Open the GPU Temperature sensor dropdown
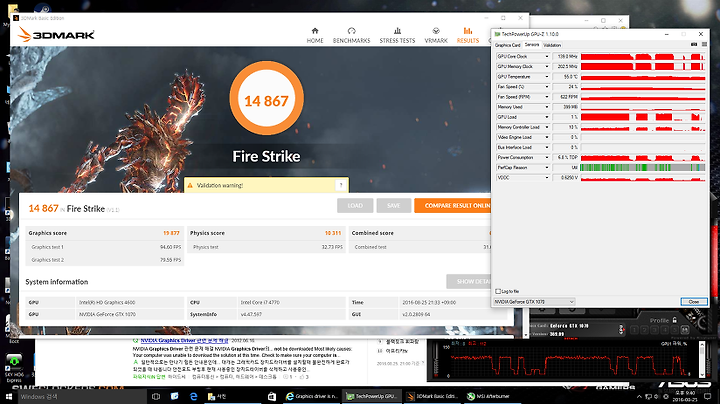The width and height of the screenshot is (720, 404). click(546, 77)
